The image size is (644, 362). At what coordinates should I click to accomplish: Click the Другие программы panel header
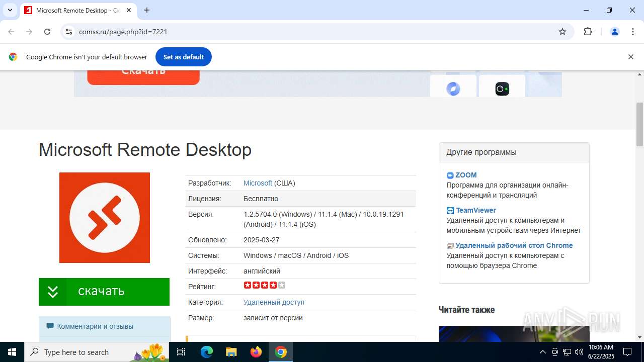point(514,152)
